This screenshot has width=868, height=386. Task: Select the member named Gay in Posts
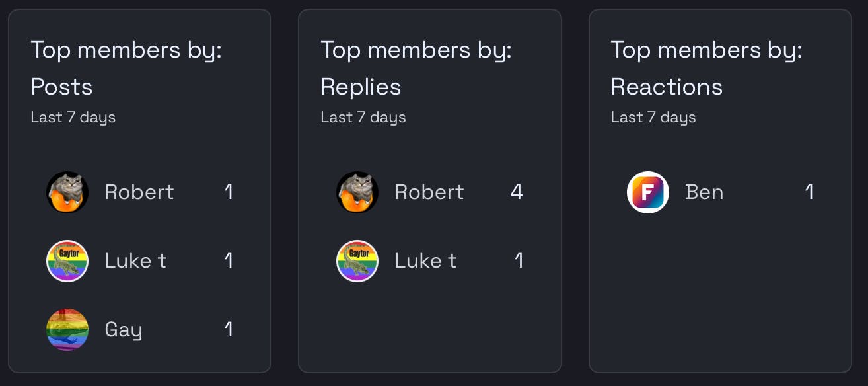tap(124, 330)
